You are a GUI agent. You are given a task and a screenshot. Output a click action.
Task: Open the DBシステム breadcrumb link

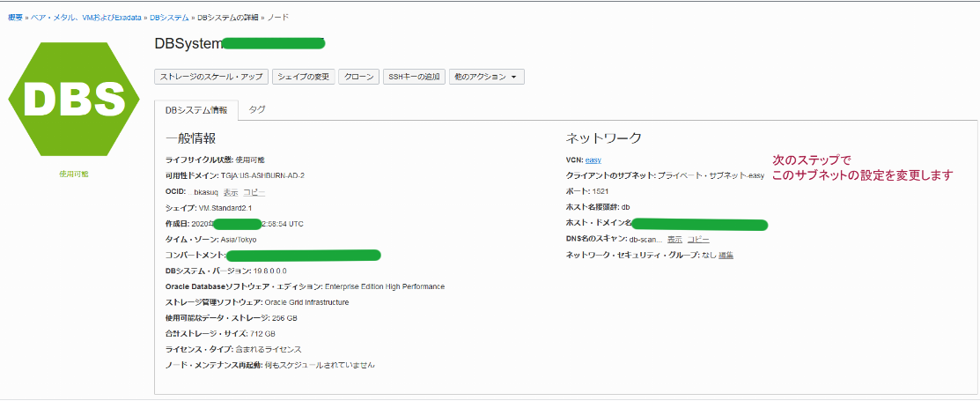pos(169,18)
